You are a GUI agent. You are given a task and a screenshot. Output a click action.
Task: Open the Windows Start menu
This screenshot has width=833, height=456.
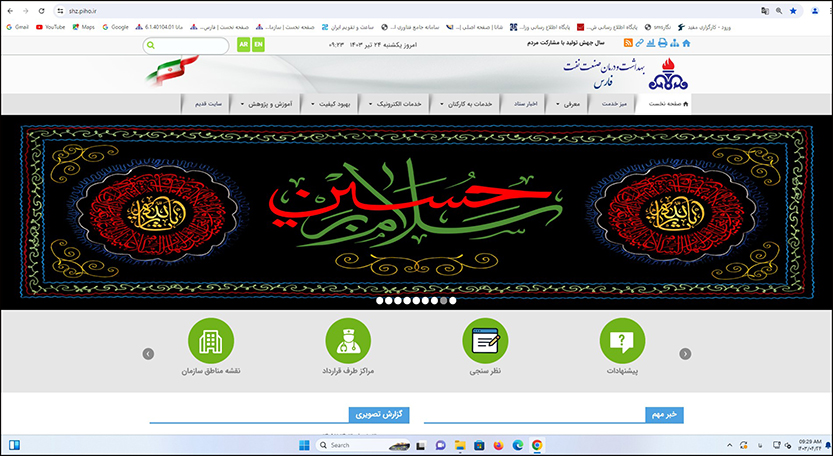[304, 445]
